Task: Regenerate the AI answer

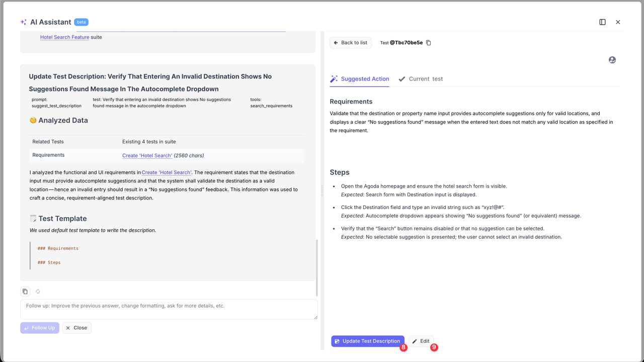Action: pos(38,291)
